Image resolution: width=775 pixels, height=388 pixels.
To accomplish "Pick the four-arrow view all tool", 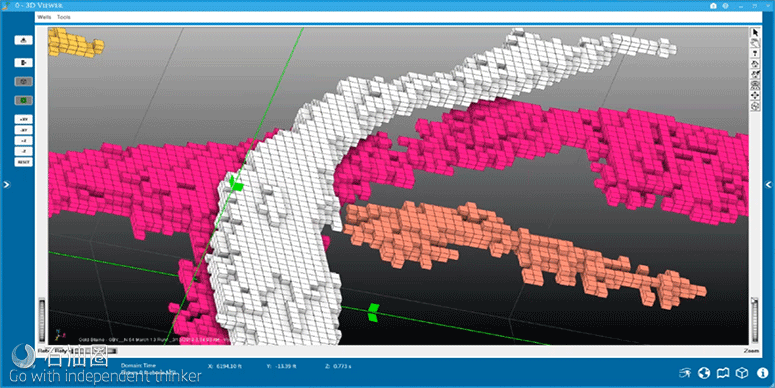I will tap(755, 95).
